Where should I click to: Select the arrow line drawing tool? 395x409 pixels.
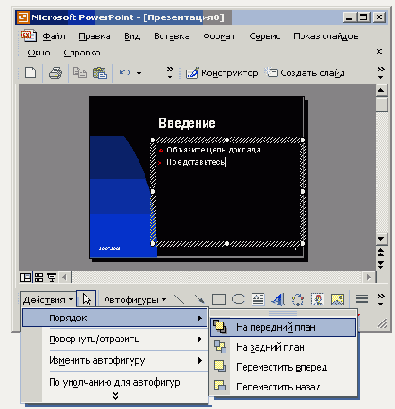[199, 299]
